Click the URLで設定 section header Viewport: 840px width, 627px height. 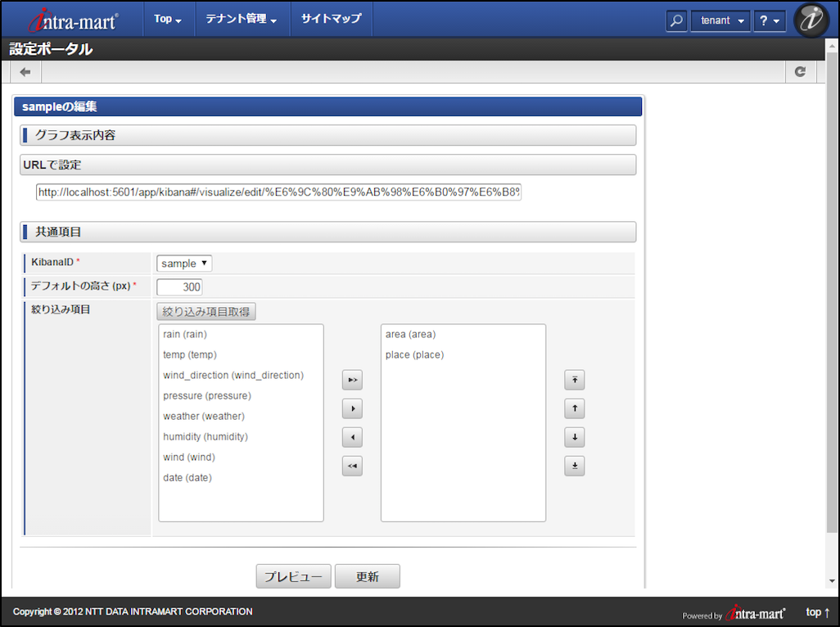tap(327, 165)
